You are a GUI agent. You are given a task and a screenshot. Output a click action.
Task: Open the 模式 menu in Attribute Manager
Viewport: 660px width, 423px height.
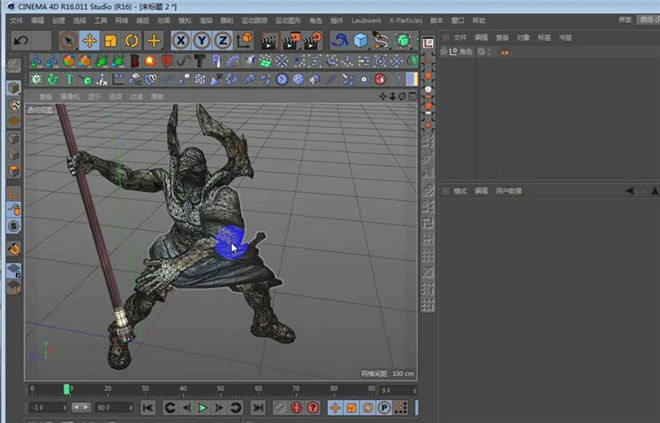[460, 191]
